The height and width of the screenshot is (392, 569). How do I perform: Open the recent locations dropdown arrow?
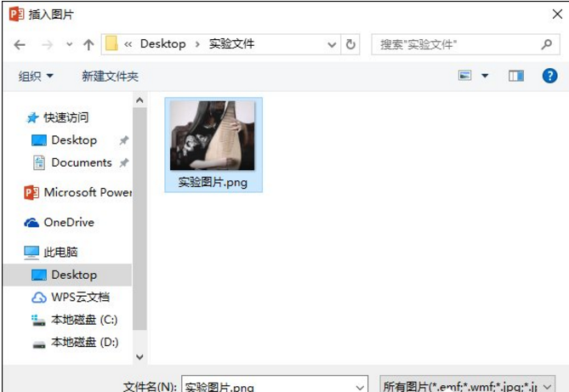(69, 45)
